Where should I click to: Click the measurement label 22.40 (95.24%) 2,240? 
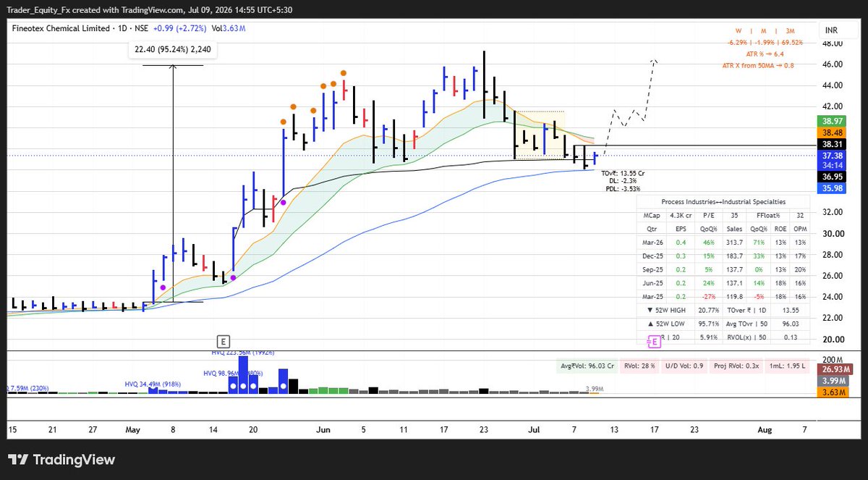click(x=172, y=50)
